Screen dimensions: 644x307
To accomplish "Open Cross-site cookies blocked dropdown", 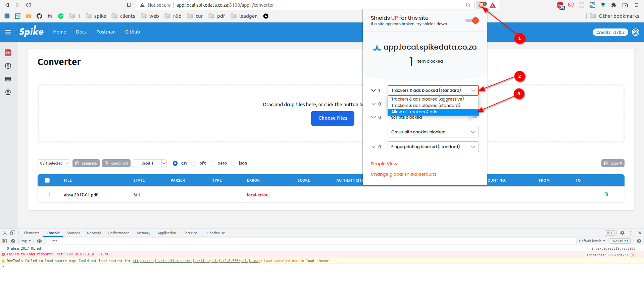I will (x=433, y=132).
